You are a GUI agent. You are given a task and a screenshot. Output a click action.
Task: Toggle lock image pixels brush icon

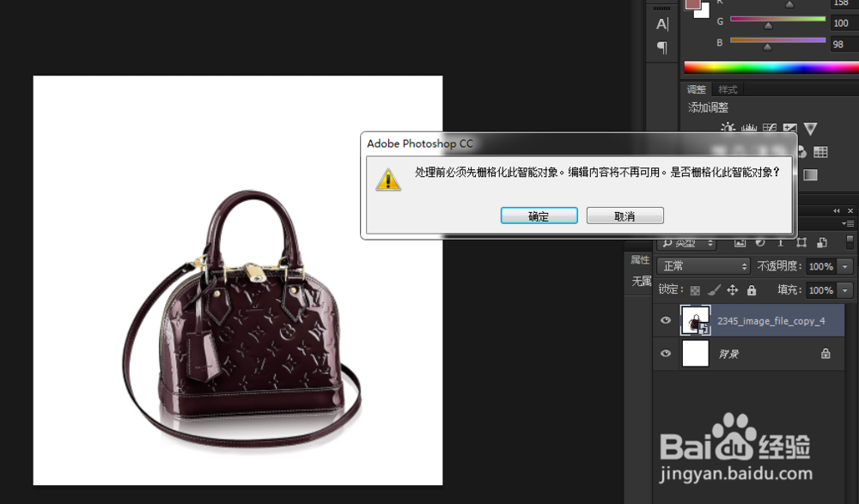coord(714,290)
